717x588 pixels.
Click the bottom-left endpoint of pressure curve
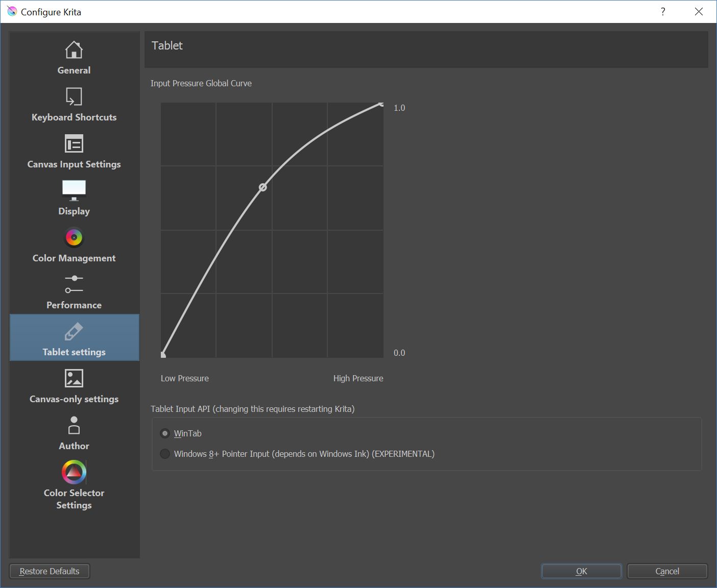point(163,355)
